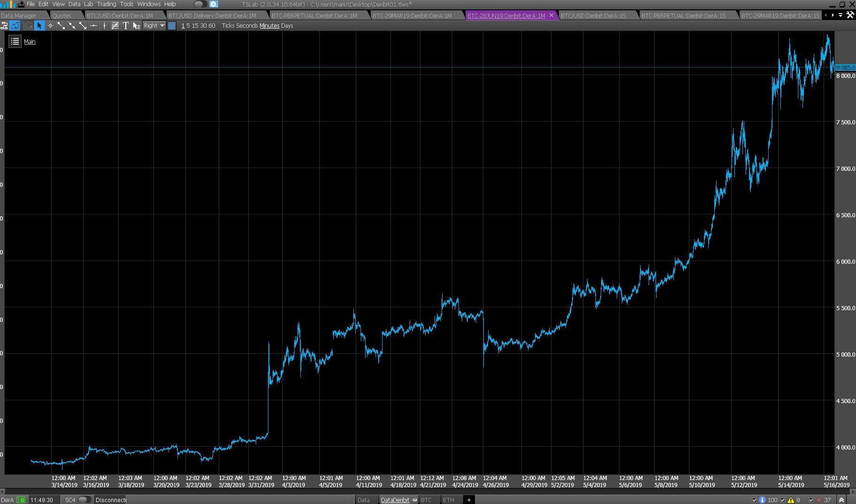The width and height of the screenshot is (856, 504).
Task: Pick the Text annotation tool
Action: (x=125, y=26)
